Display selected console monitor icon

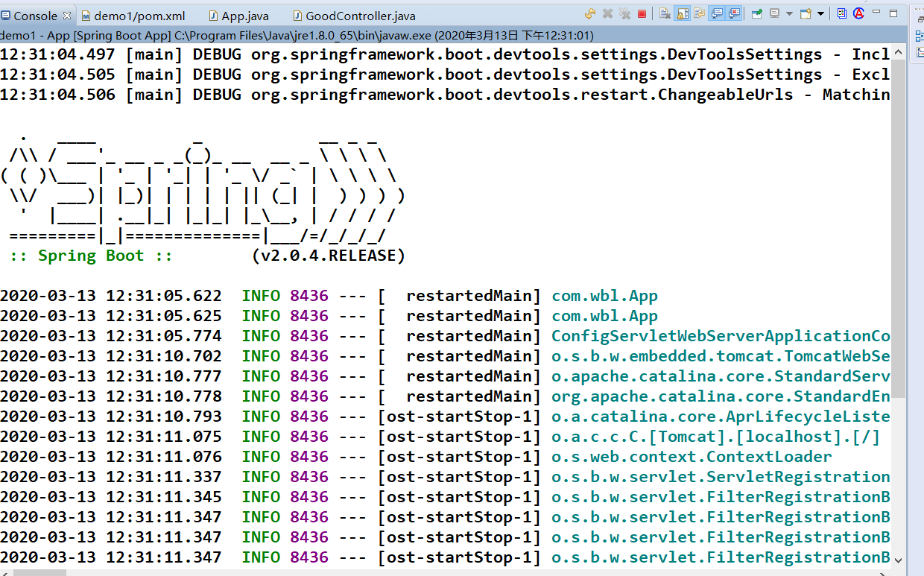(775, 13)
